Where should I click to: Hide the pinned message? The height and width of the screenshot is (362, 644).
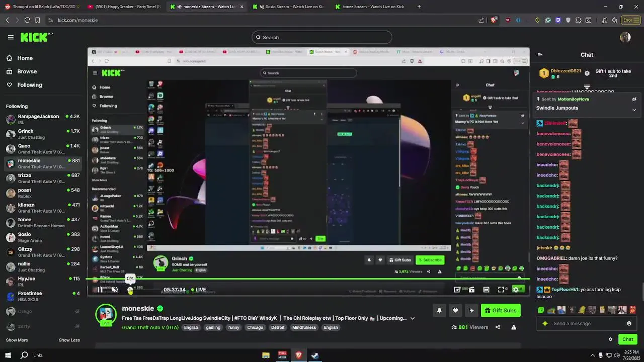(634, 99)
